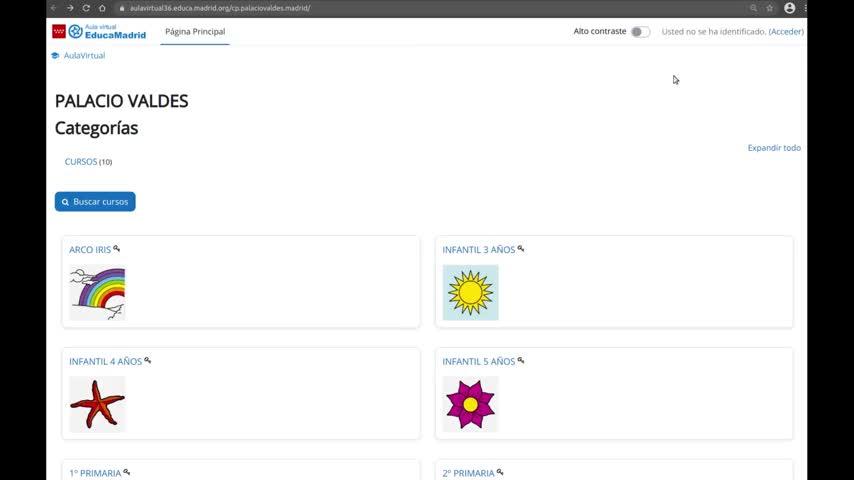Open the zoom magnifier icon in address bar
854x480 pixels.
pos(753,8)
